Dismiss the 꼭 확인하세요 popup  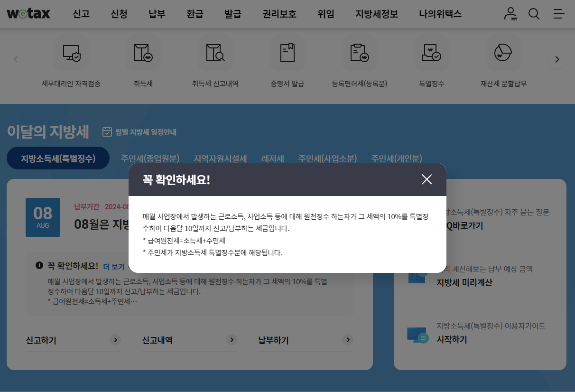tap(427, 179)
